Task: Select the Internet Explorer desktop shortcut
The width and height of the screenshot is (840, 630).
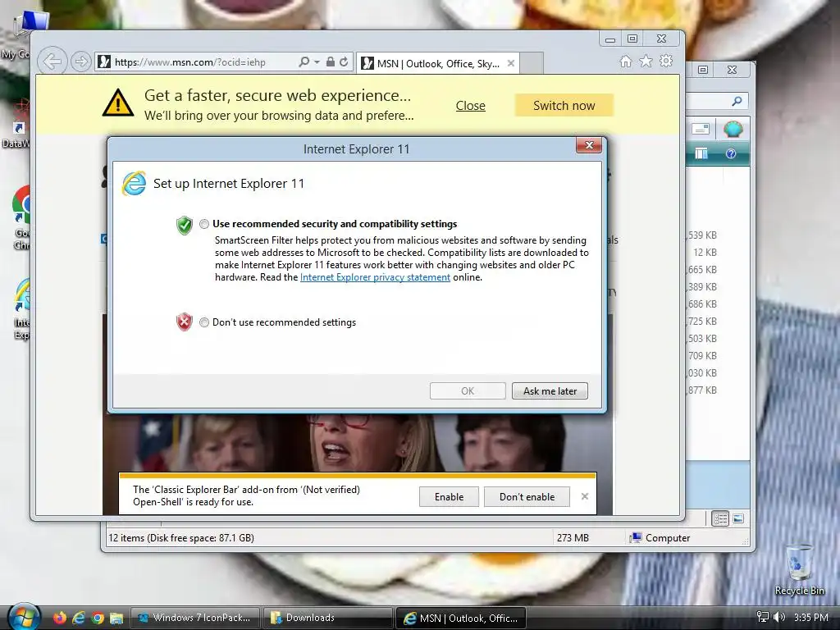Action: (21, 309)
